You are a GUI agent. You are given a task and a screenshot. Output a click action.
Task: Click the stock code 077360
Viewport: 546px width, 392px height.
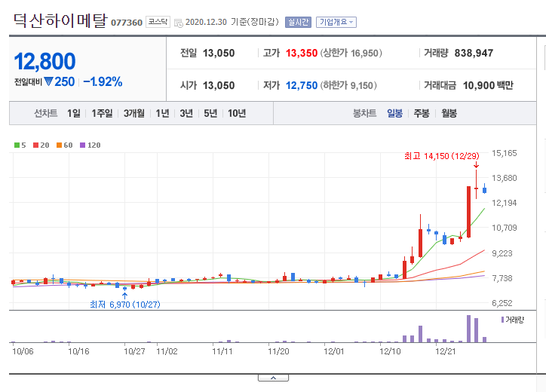pyautogui.click(x=127, y=23)
